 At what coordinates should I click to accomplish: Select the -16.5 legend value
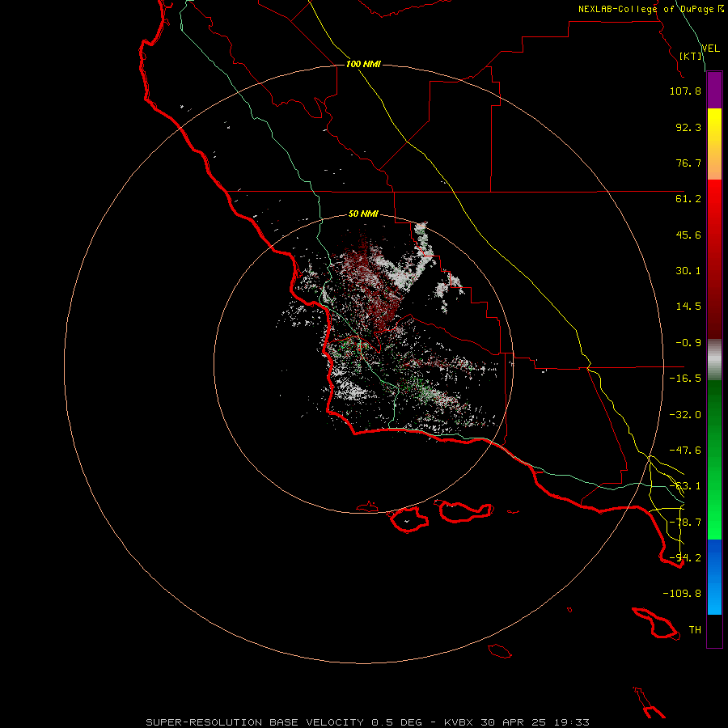pos(685,379)
